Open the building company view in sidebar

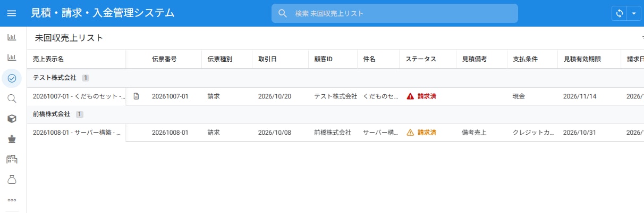click(12, 159)
